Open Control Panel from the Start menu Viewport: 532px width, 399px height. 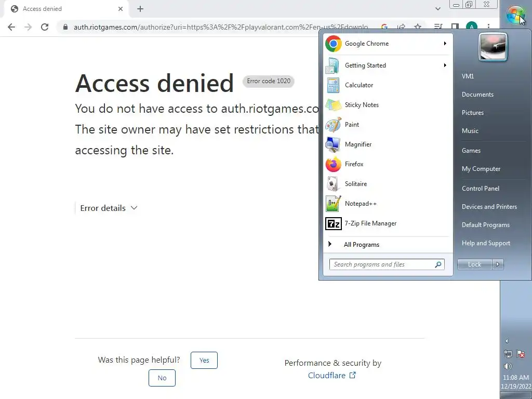coord(481,189)
